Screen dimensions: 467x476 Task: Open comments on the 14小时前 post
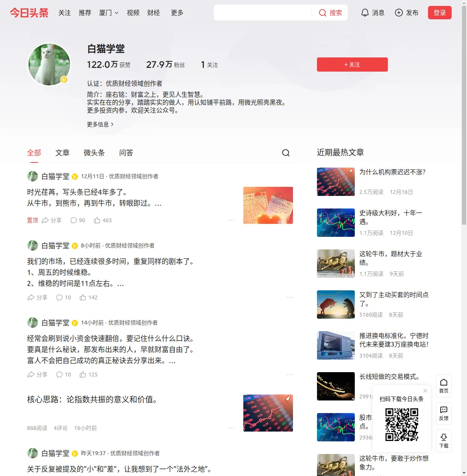(x=63, y=375)
